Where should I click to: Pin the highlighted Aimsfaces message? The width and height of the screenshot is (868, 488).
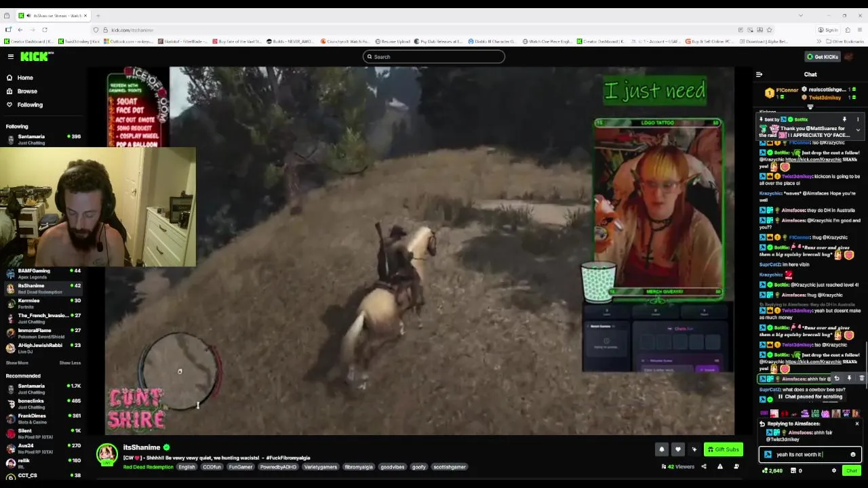[849, 379]
